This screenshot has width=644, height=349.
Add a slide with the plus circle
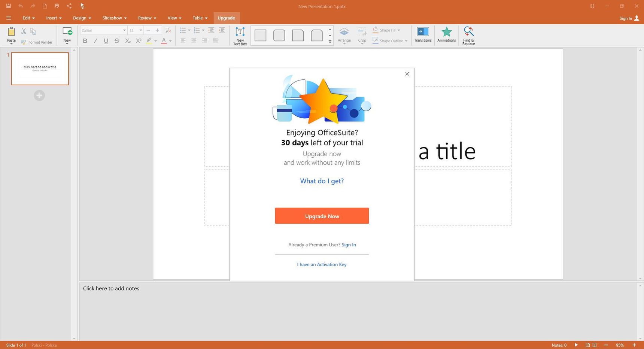(39, 95)
